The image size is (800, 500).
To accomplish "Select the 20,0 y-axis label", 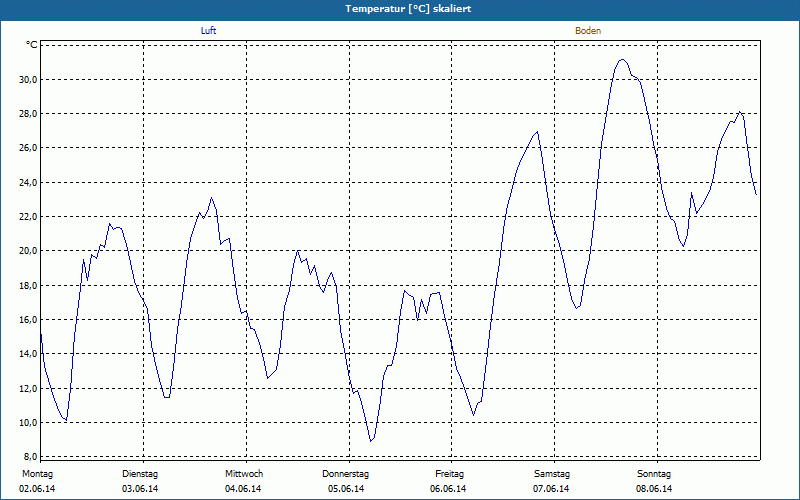I will pos(28,251).
